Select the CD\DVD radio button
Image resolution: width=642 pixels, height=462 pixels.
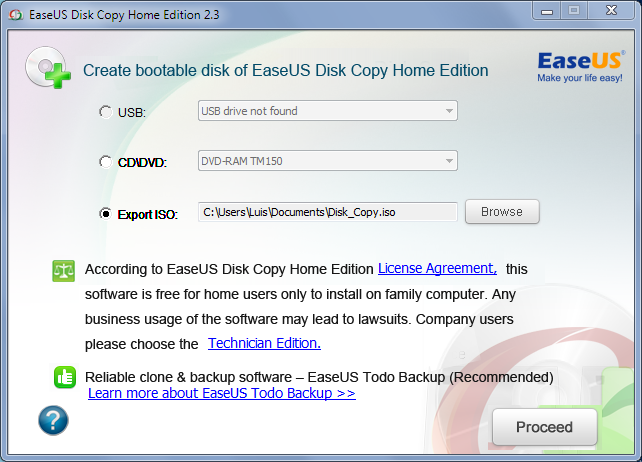106,162
